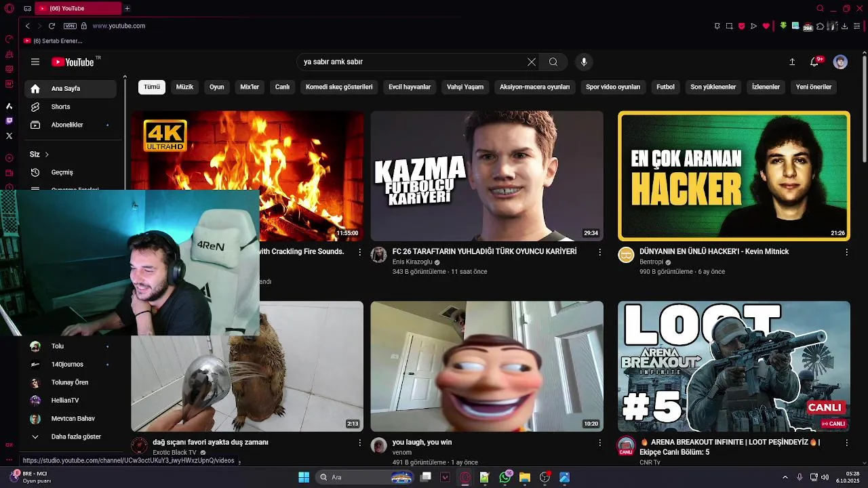Show hidden system tray icons chevron
Image resolution: width=868 pixels, height=488 pixels.
pos(785,477)
